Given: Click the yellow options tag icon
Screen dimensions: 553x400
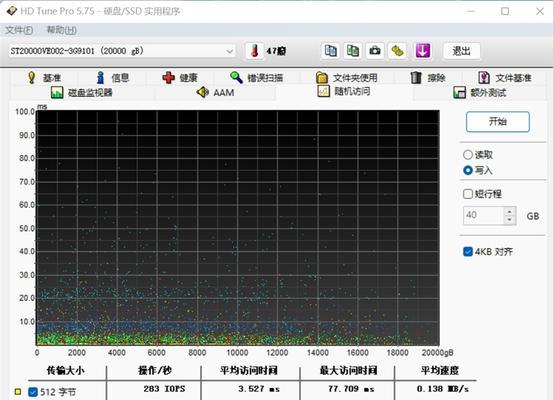Looking at the screenshot, I should [x=397, y=51].
